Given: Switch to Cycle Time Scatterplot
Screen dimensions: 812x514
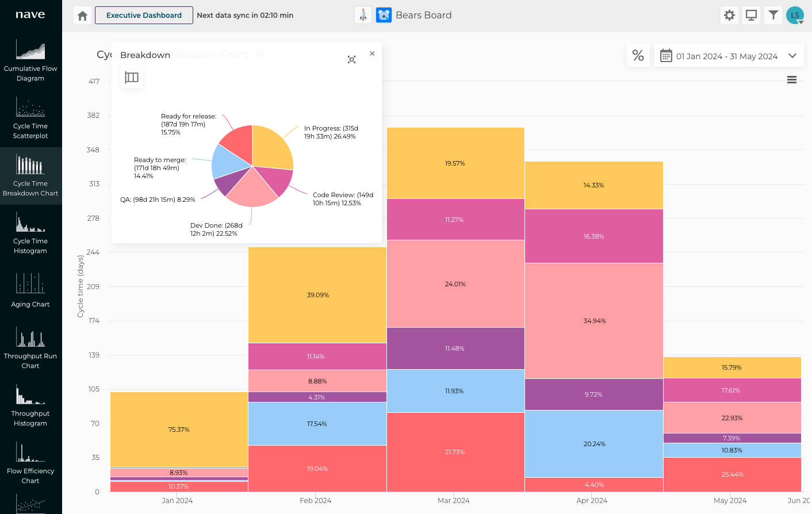Looking at the screenshot, I should (x=30, y=118).
